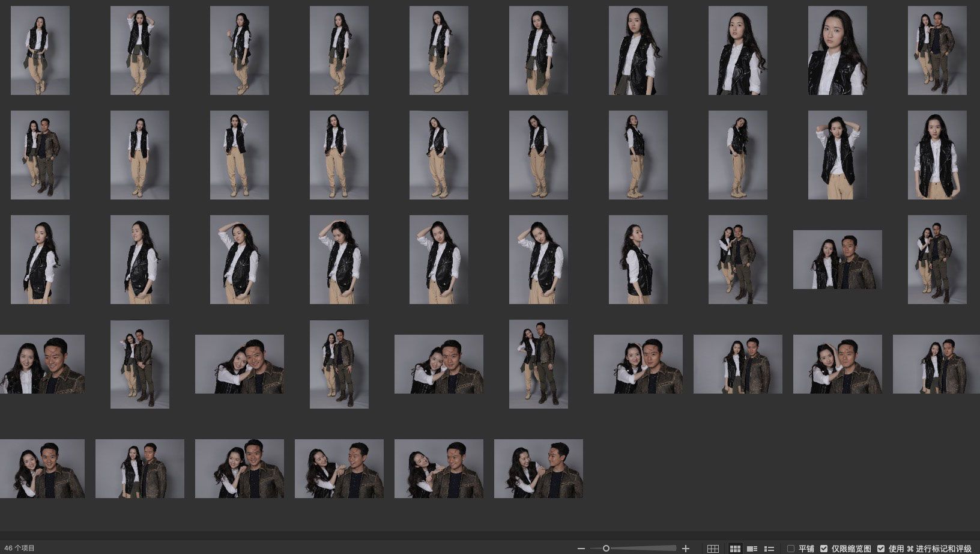Viewport: 980px width, 554px height.
Task: Click the plus icon to enlarge thumbnails
Action: [686, 549]
